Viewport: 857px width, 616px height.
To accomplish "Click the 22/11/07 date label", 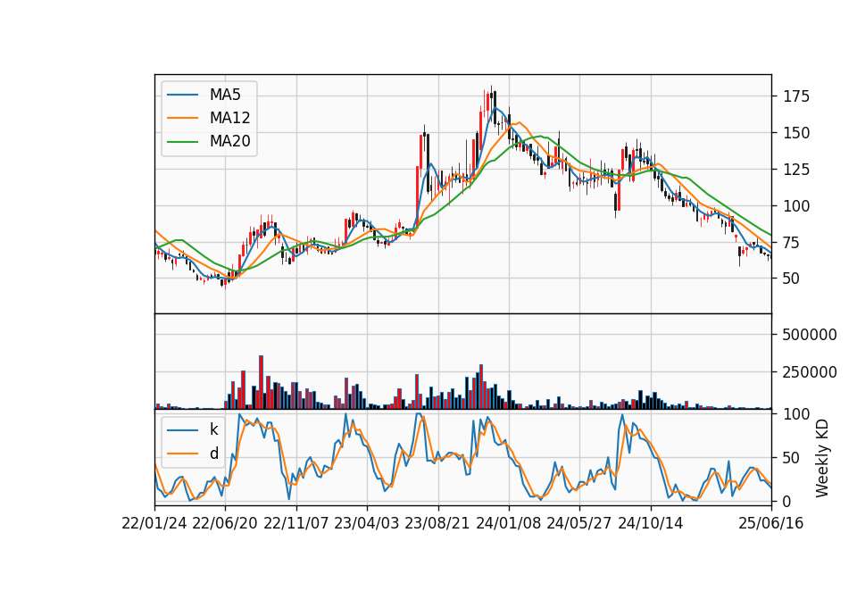I will click(296, 524).
